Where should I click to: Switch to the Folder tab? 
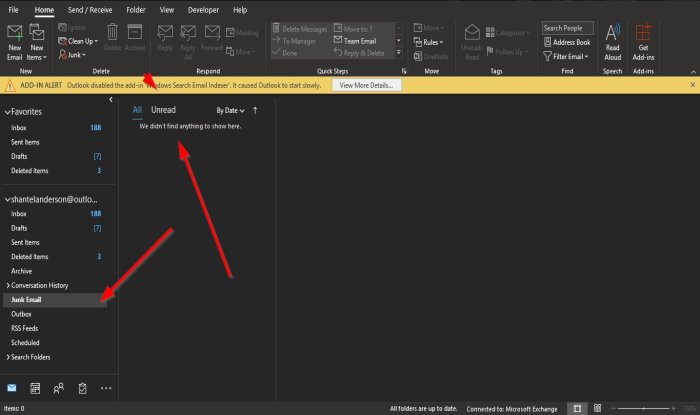[136, 10]
